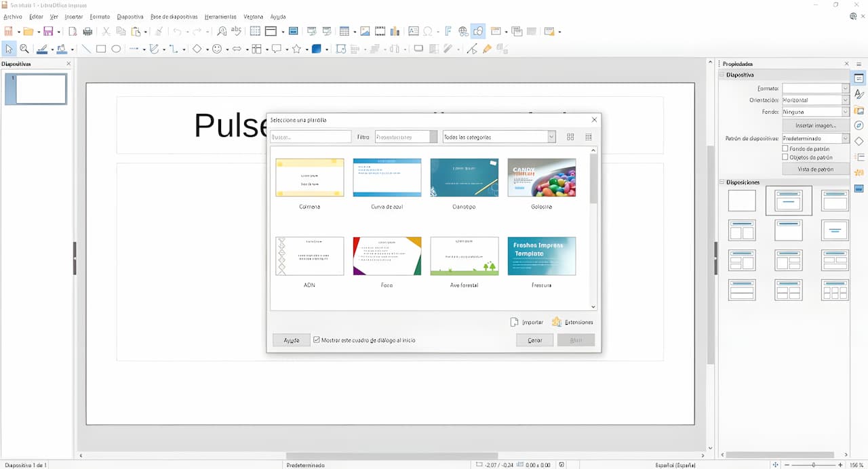Open the Navigator deck in the sidebar
The image size is (868, 469).
point(859,125)
